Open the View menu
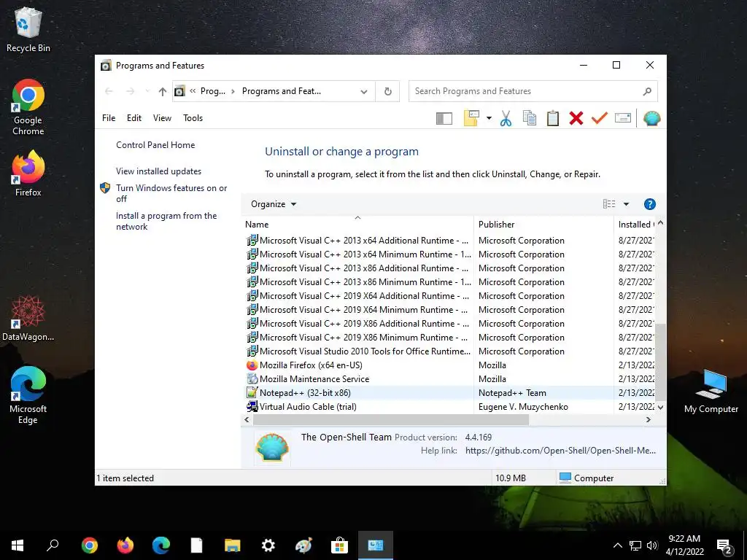The image size is (747, 560). click(x=162, y=118)
